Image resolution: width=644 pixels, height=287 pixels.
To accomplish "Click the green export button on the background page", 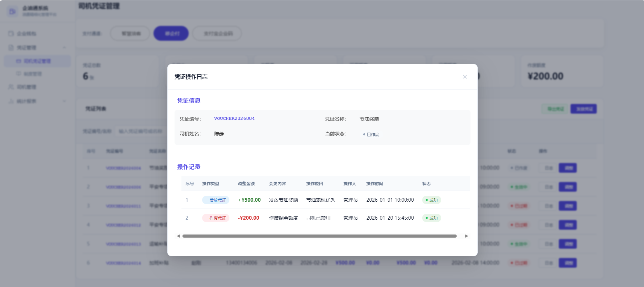I will click(x=555, y=109).
